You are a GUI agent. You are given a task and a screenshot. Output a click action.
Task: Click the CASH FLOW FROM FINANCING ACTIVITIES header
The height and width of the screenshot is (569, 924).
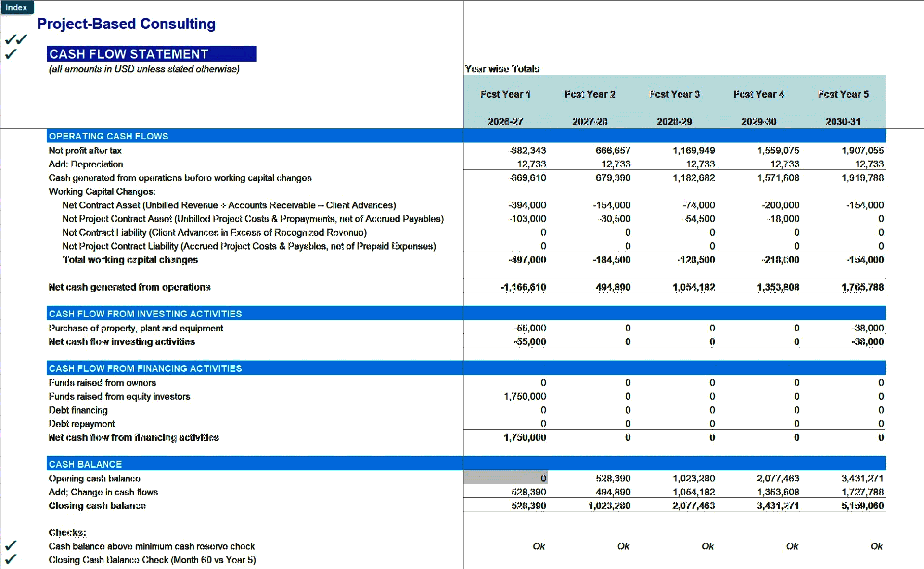pyautogui.click(x=145, y=368)
